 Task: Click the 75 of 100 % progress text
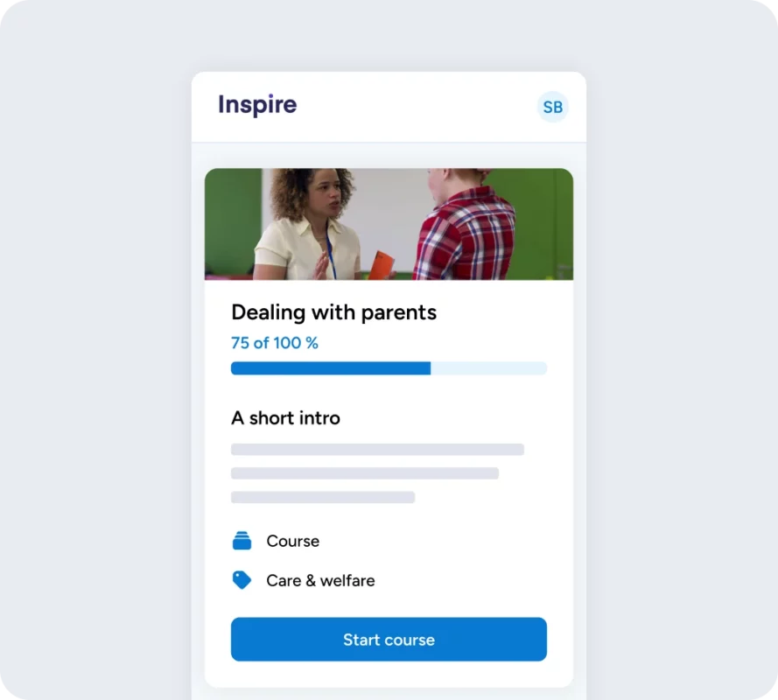(275, 343)
